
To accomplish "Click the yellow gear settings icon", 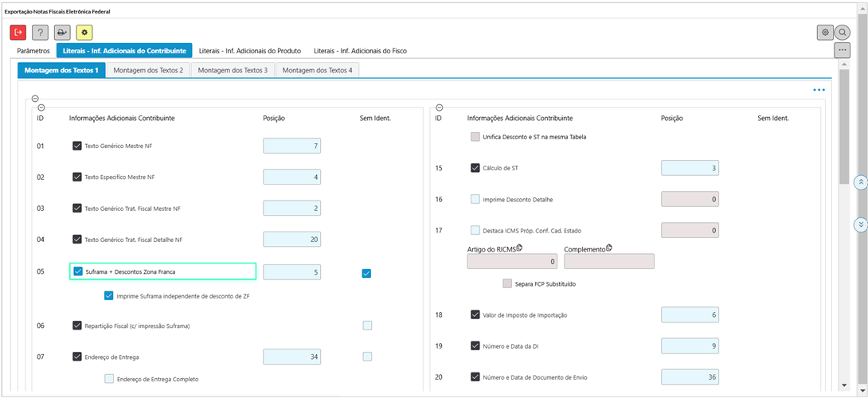I will tap(84, 32).
